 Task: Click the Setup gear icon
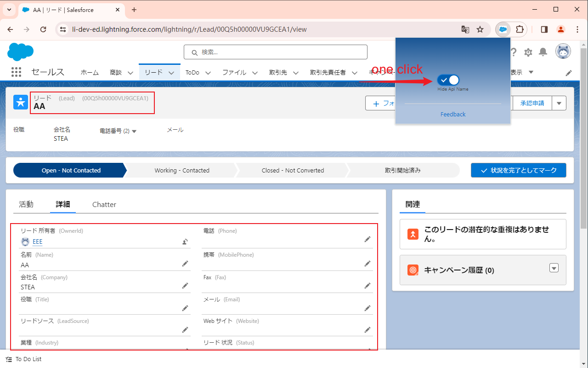(x=528, y=52)
